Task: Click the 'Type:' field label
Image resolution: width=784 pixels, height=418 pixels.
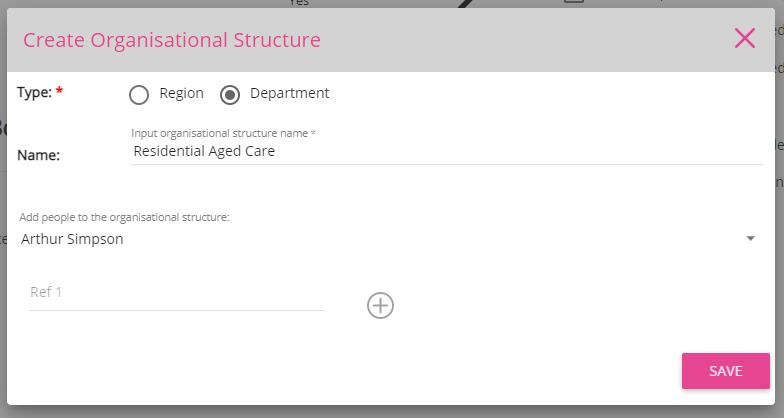Action: pos(34,92)
